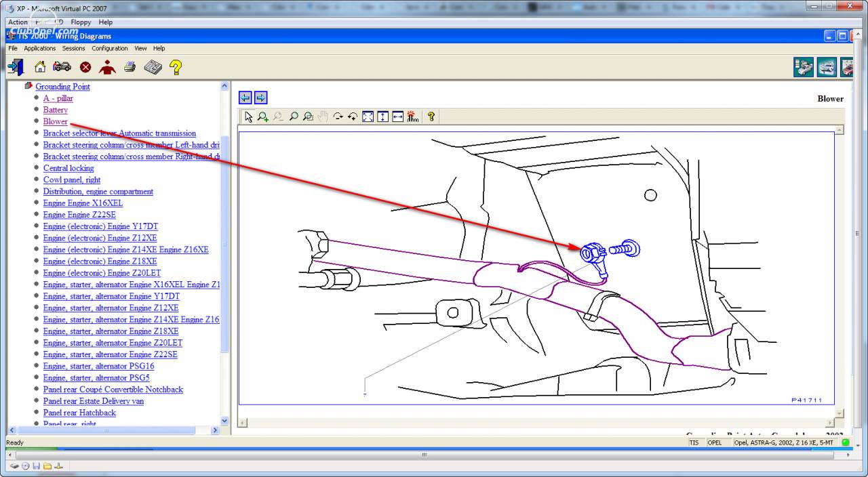868x477 pixels.
Task: Open the Sessions menu
Action: pyautogui.click(x=74, y=49)
